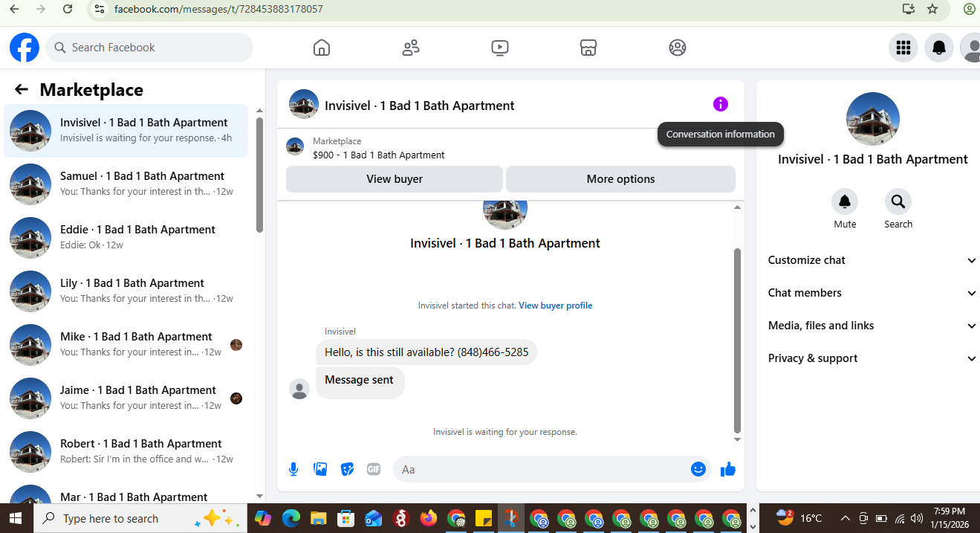Send a thumbs-up like

point(728,469)
